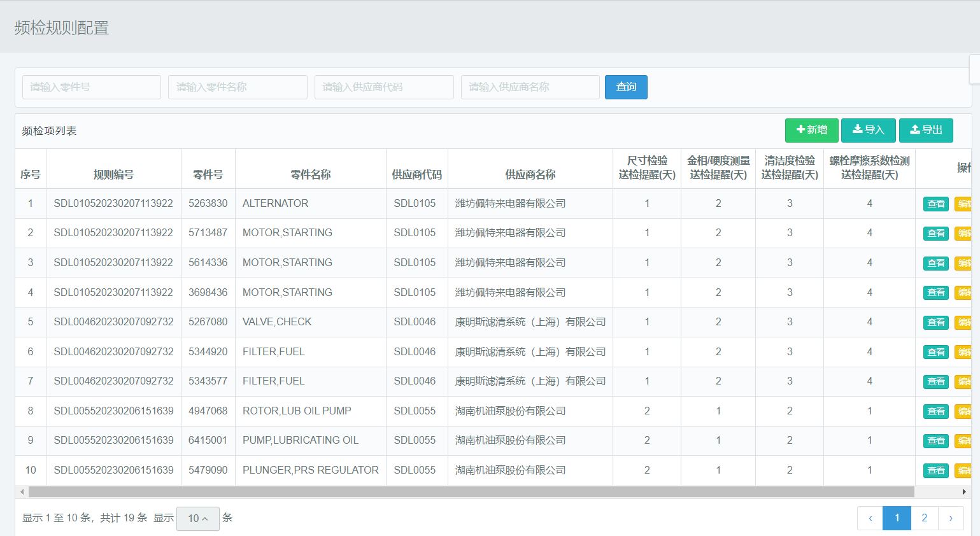Click the 螺栓摩擦系数检测送检提醒(天) column header

[x=869, y=168]
